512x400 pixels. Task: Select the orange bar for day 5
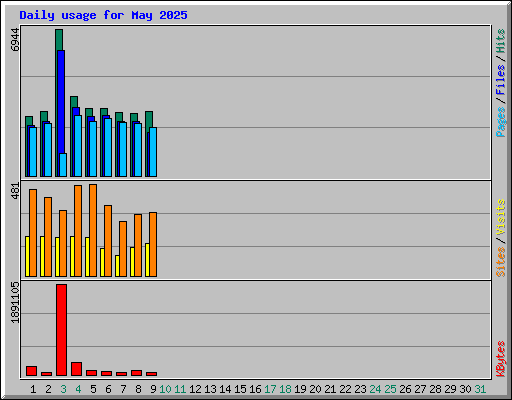(x=93, y=230)
